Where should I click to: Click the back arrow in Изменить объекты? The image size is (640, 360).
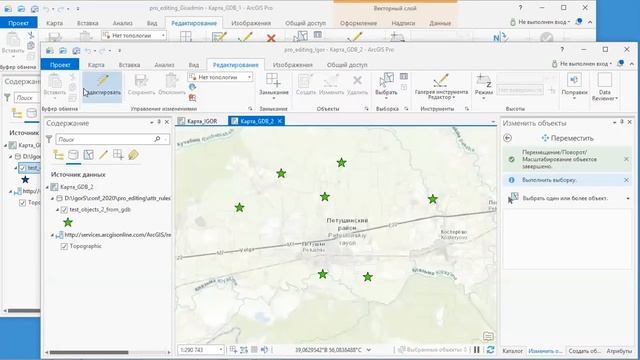507,138
